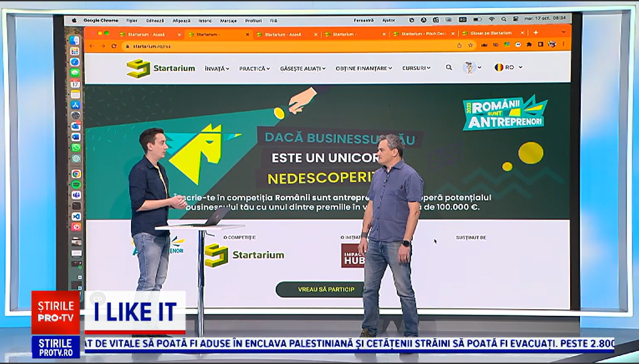Launch Safari from the Dock

tap(74, 62)
